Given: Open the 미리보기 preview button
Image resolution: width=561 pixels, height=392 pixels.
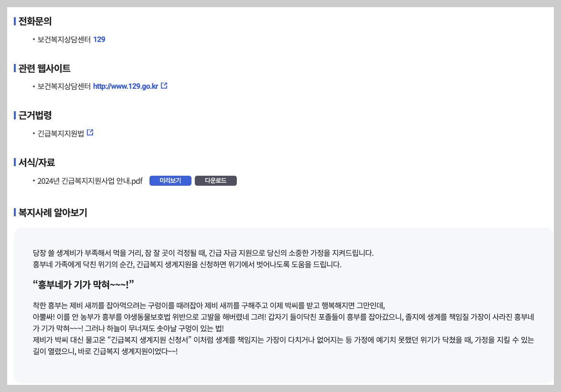Looking at the screenshot, I should click(x=170, y=180).
